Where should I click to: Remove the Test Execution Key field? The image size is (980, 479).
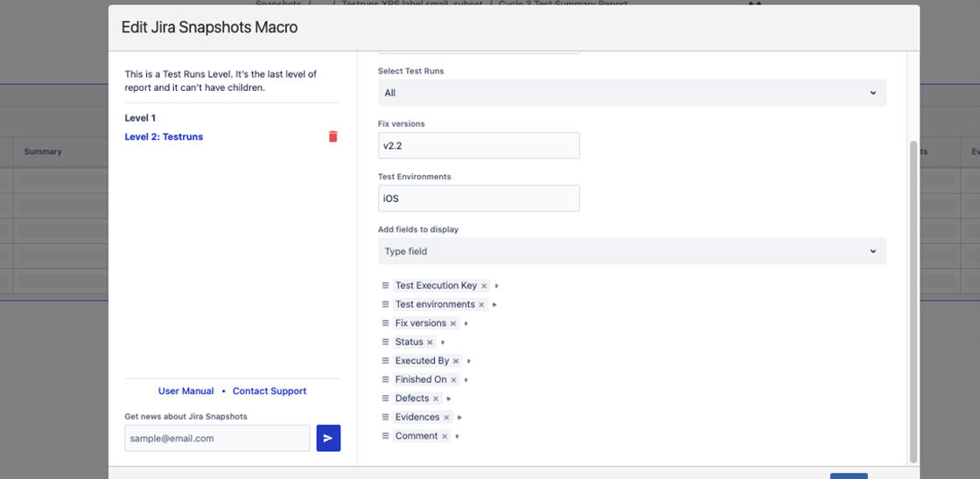click(x=484, y=286)
